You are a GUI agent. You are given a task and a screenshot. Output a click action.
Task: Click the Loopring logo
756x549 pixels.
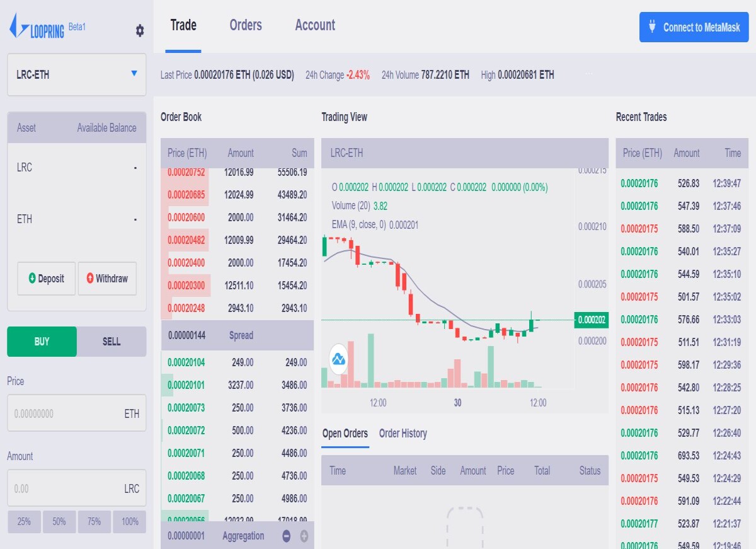pos(37,27)
